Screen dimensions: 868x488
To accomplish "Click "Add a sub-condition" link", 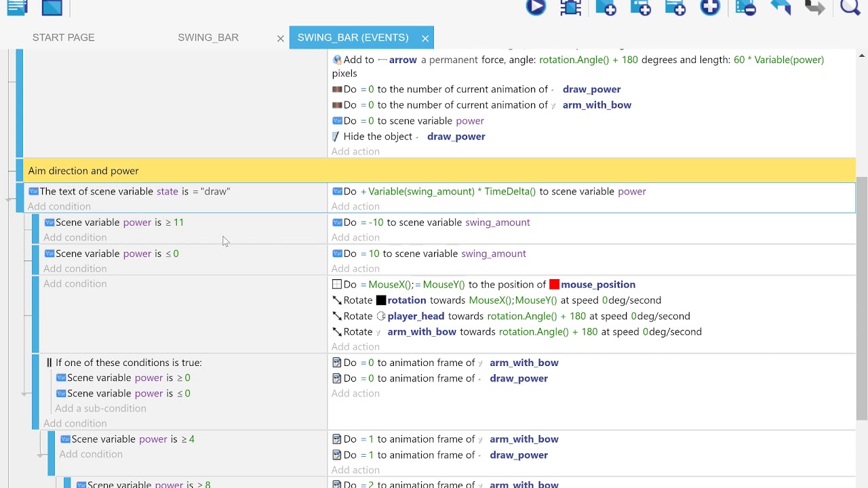I will 100,408.
